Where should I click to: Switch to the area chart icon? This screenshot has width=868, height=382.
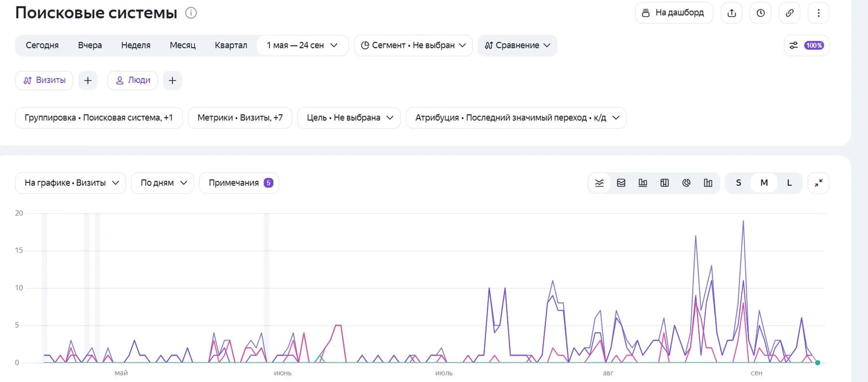(621, 183)
